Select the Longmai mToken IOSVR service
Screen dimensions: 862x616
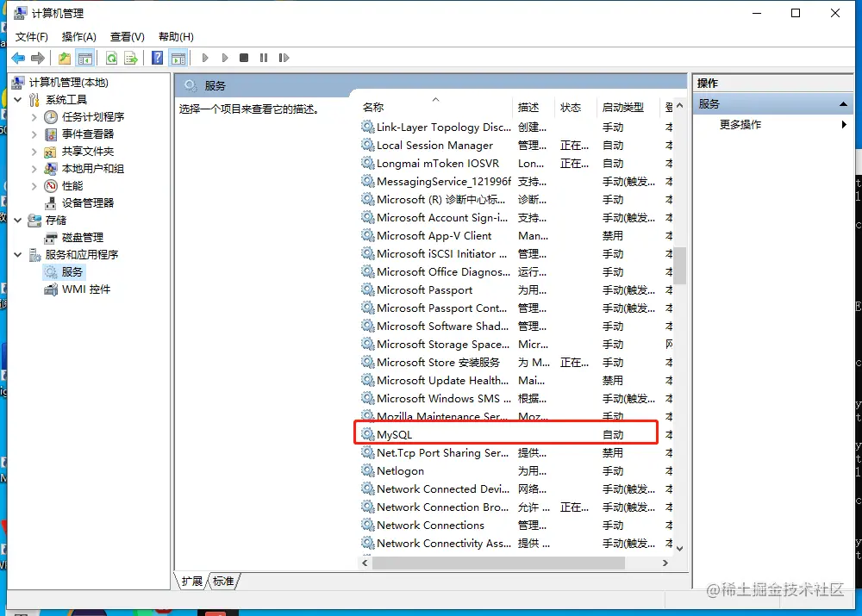click(515, 163)
